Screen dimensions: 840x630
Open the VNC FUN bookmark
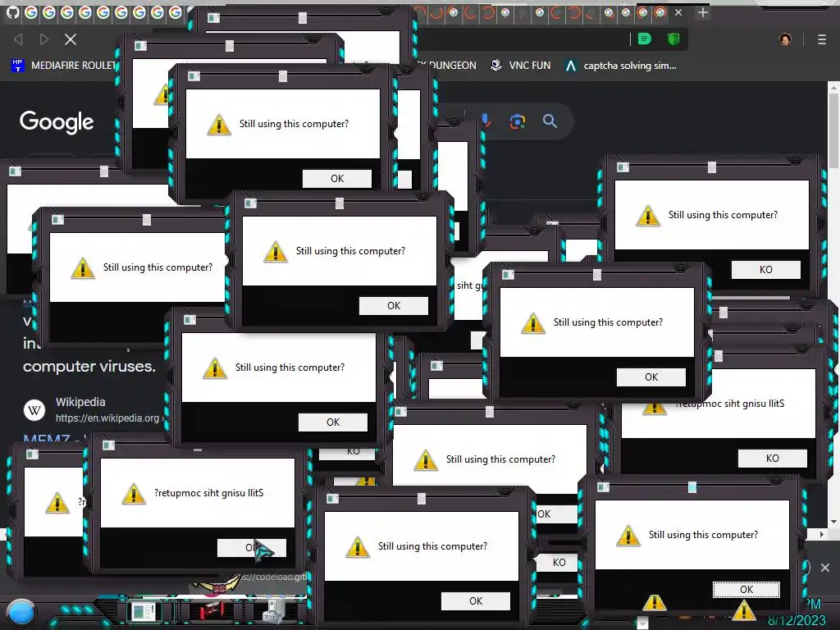(x=520, y=66)
